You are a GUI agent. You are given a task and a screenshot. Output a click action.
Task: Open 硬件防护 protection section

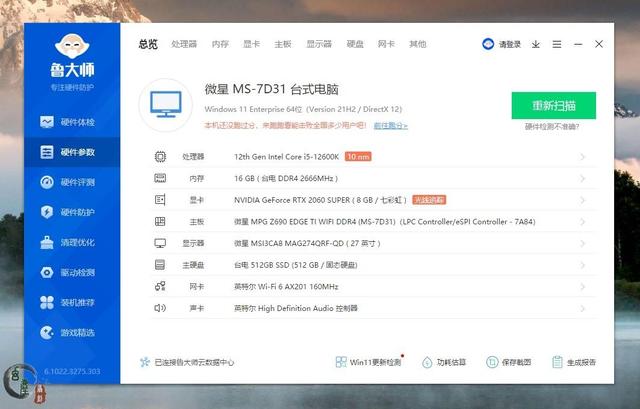pyautogui.click(x=67, y=212)
